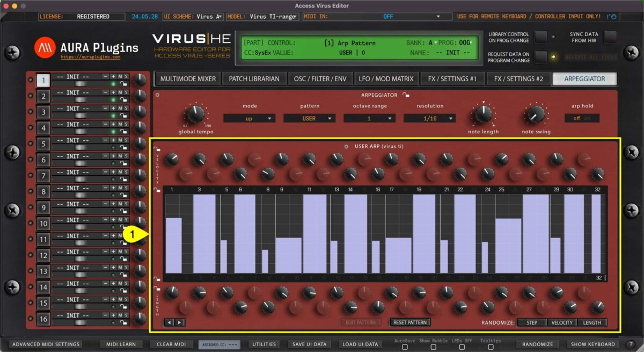The height and width of the screenshot is (352, 644).
Task: Toggle arp hold off/on switch
Action: pyautogui.click(x=581, y=118)
